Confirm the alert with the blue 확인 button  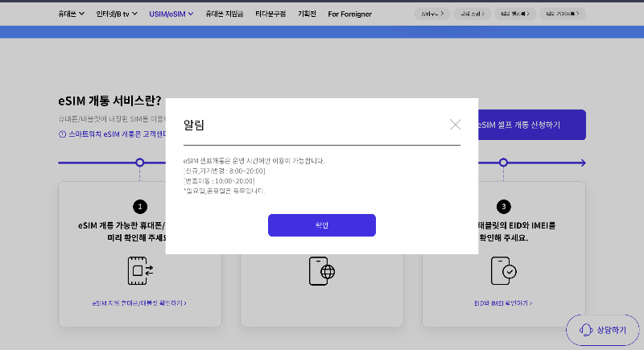(321, 224)
